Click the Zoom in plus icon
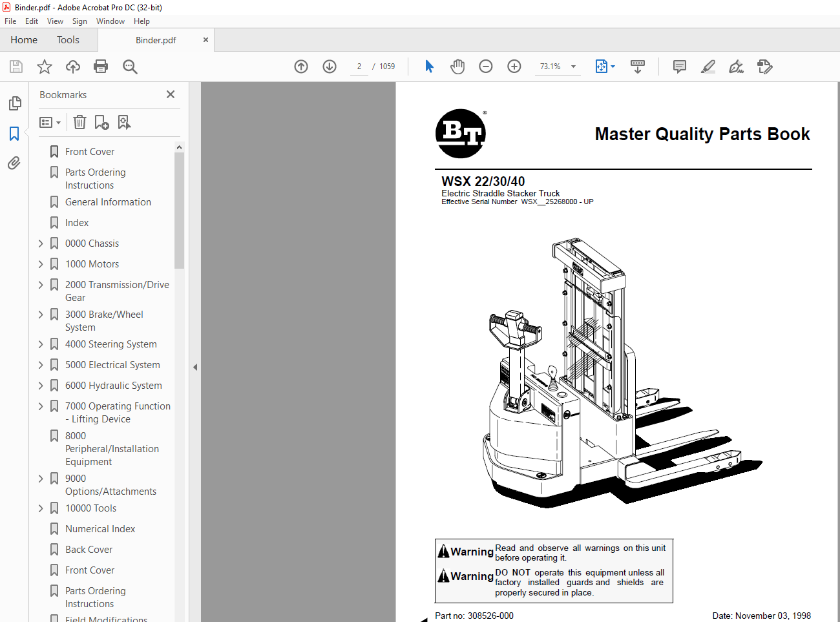This screenshot has width=840, height=622. coord(514,67)
